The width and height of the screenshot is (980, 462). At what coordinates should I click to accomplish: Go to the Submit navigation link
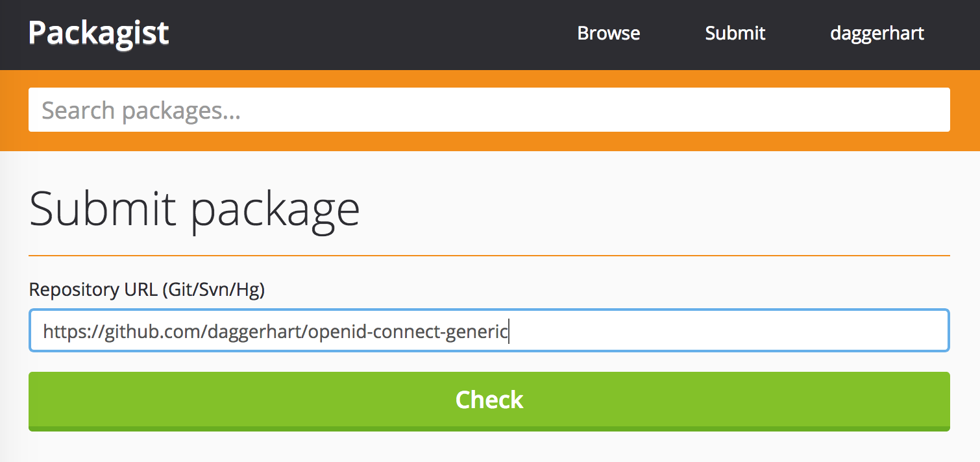pos(735,33)
